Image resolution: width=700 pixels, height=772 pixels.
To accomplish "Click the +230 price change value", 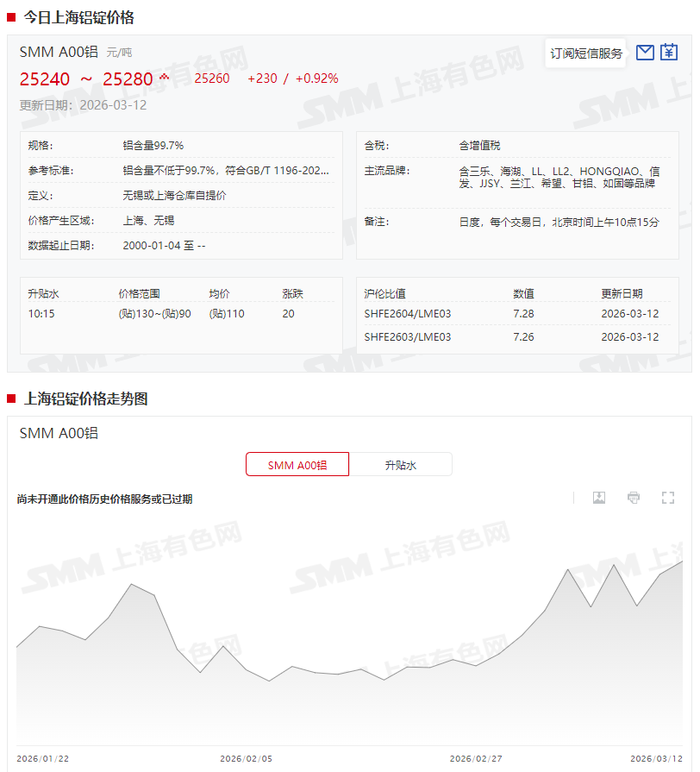I will tap(262, 78).
